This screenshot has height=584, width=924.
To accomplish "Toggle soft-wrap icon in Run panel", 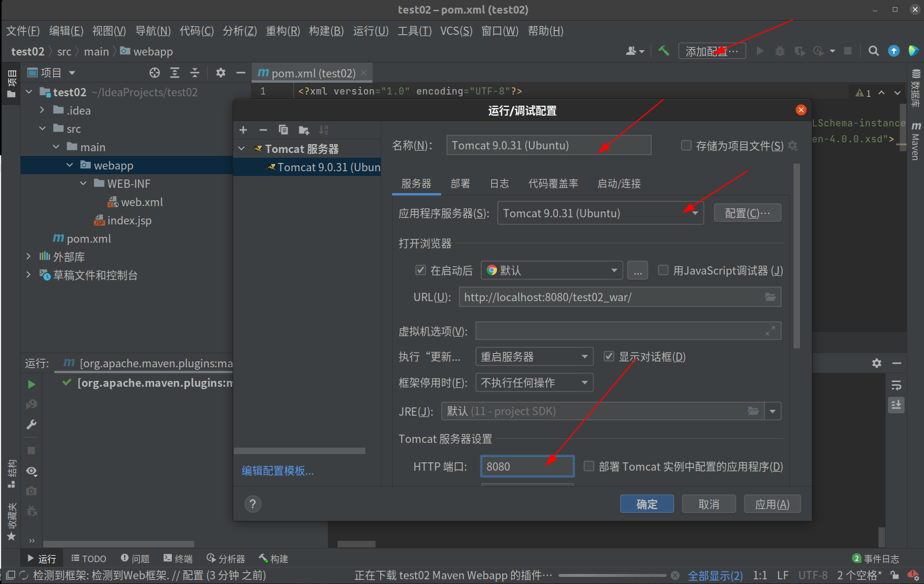I will pyautogui.click(x=896, y=386).
